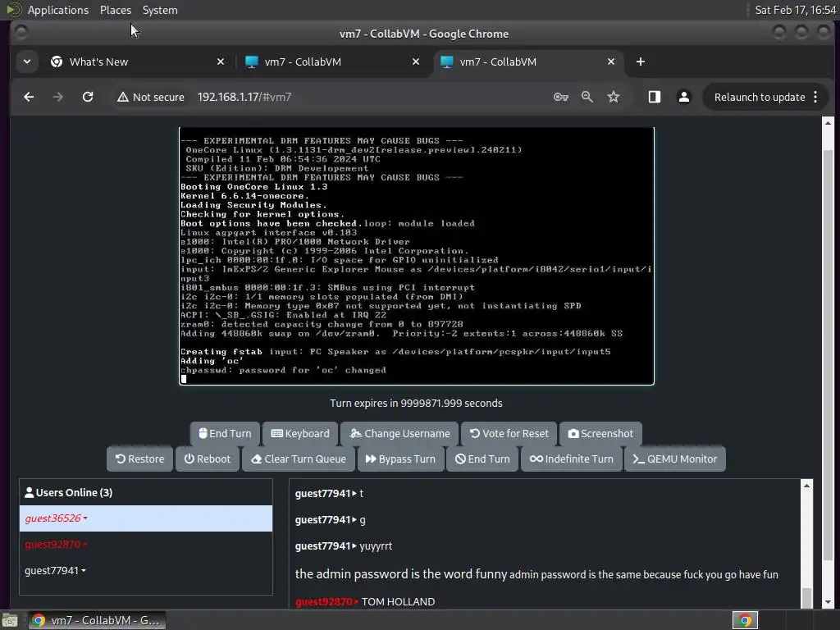Viewport: 840px width, 630px height.
Task: Click the address bar URL field
Action: (370, 97)
